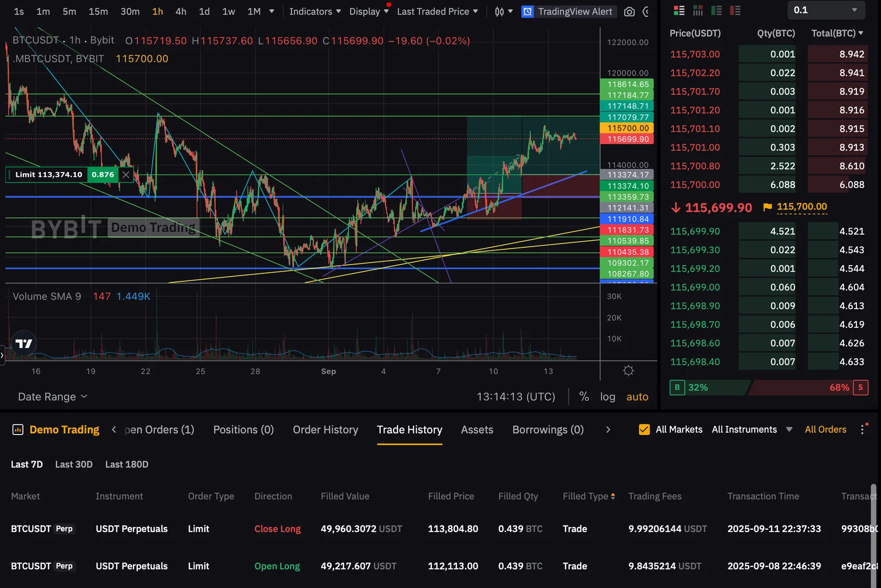Sort by Filled Type column arrows

click(x=613, y=496)
